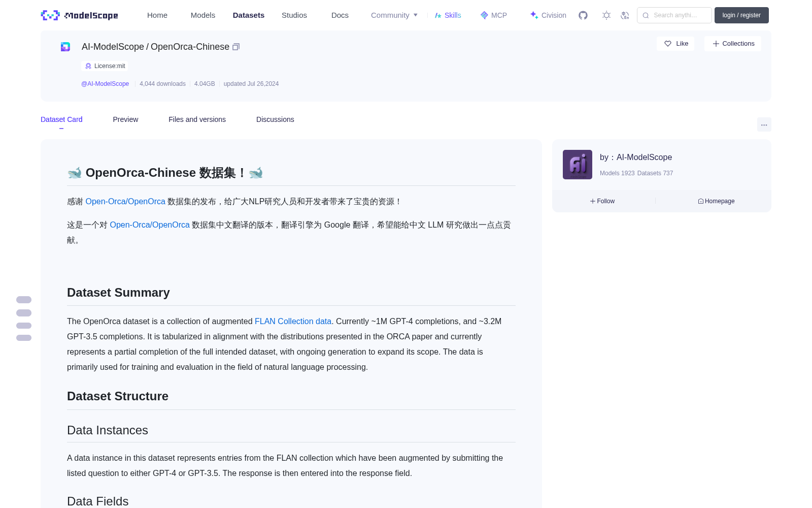This screenshot has height=508, width=812.
Task: Focus the Search anything field
Action: (x=674, y=15)
